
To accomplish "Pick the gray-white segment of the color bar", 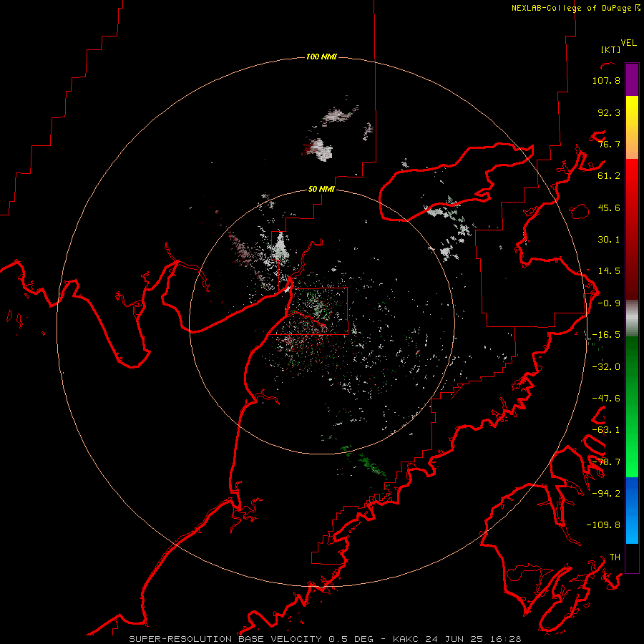I will click(632, 318).
